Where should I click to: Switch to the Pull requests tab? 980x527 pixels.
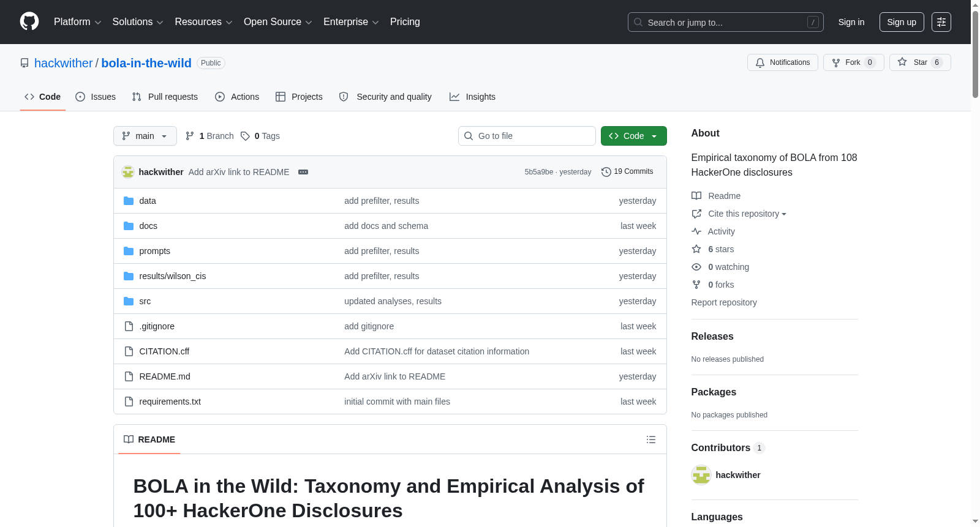165,97
